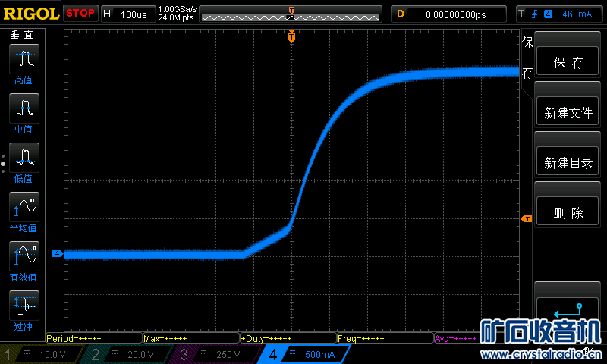Click the red STOP run status indicator

[80, 13]
